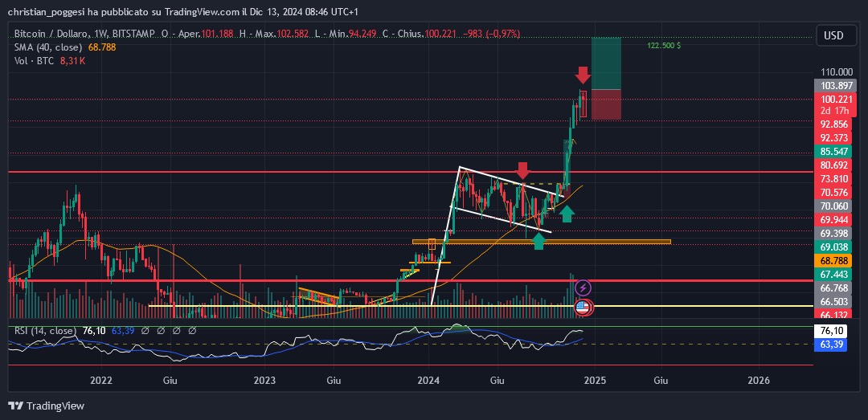
Task: Click the 2d 17h bar countdown label
Action: click(x=835, y=110)
